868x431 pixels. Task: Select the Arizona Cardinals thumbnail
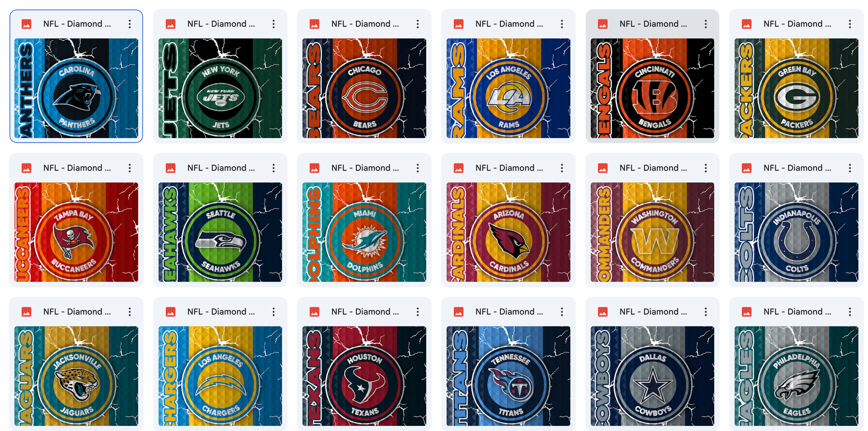(x=508, y=232)
